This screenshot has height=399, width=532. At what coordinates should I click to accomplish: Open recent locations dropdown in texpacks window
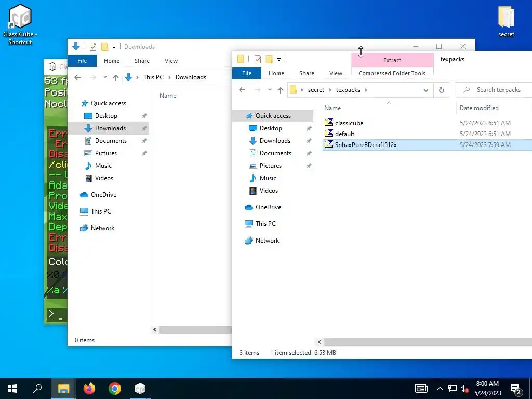point(270,90)
